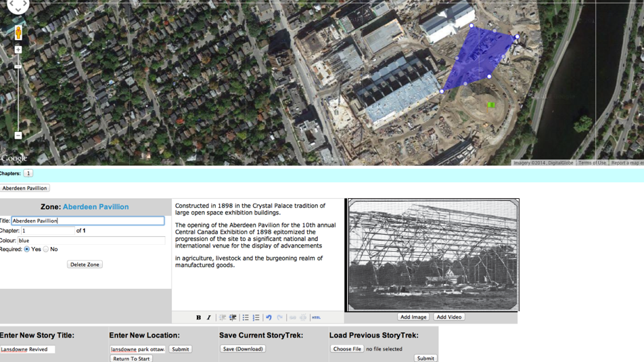Open chapter 1 in the Chapters bar
The height and width of the screenshot is (362, 644).
coord(28,173)
